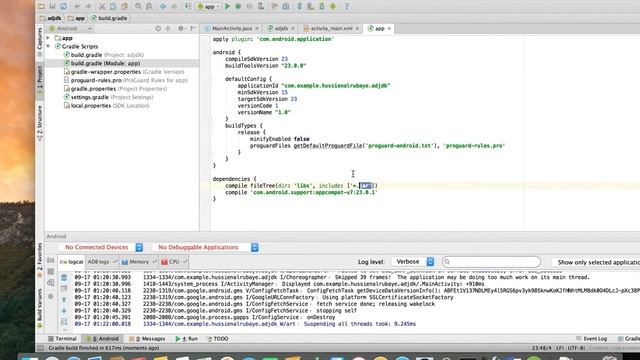Hide the project panel

click(193, 29)
